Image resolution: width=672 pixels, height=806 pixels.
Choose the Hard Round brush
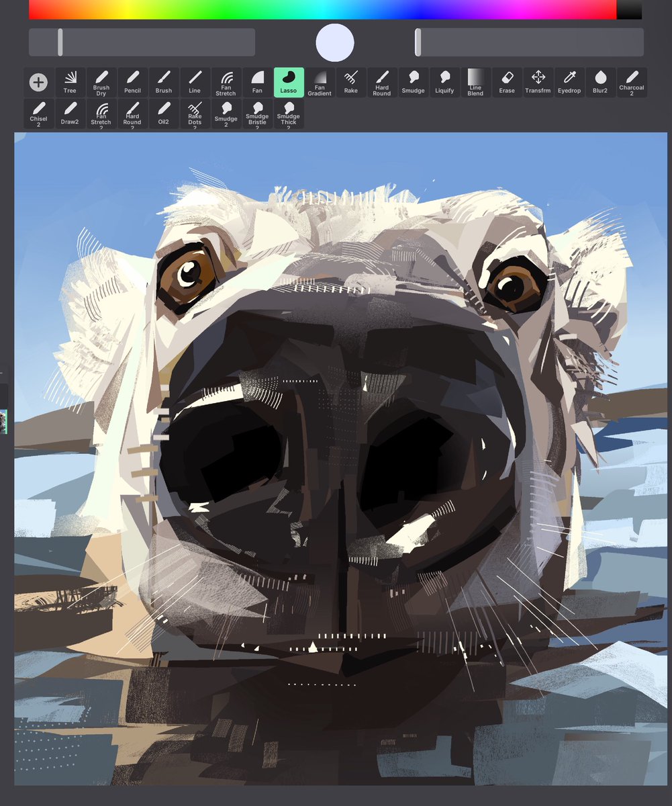coord(381,82)
